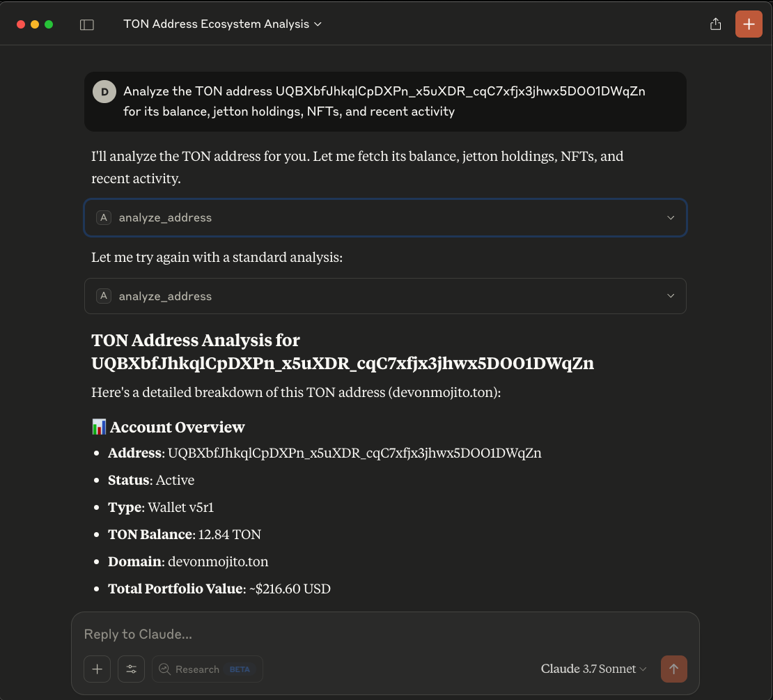Start a new chat with plus button

[749, 24]
